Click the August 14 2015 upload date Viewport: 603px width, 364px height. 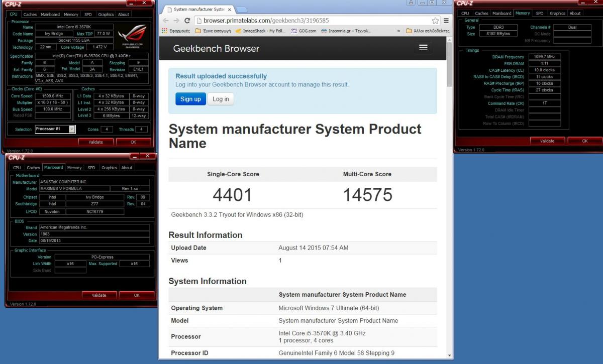(x=313, y=248)
